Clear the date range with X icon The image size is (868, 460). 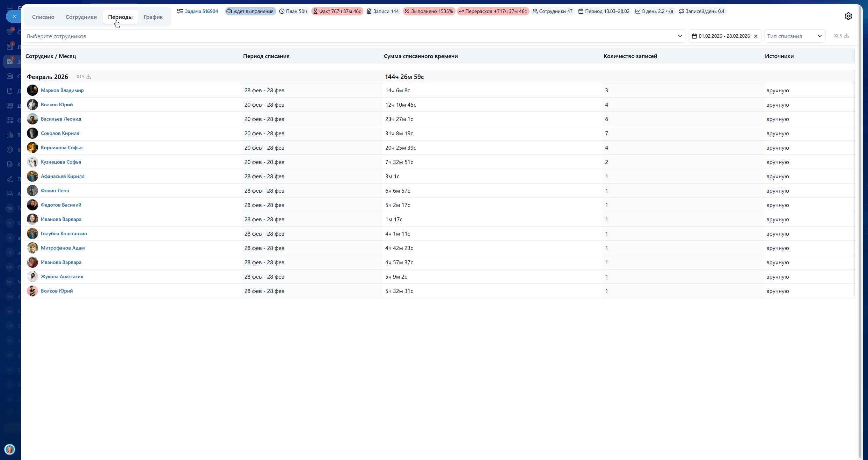(x=756, y=36)
